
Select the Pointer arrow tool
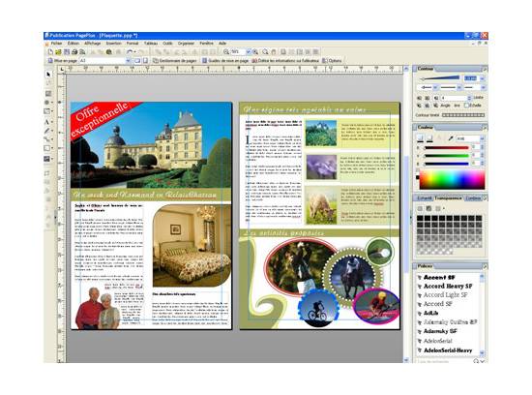48,75
